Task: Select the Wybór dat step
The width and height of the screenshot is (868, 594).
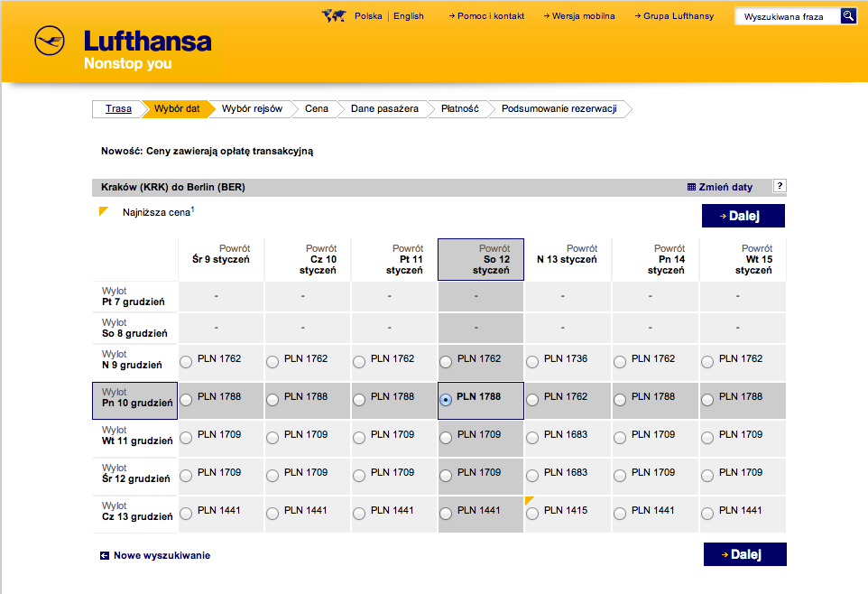Action: (177, 108)
